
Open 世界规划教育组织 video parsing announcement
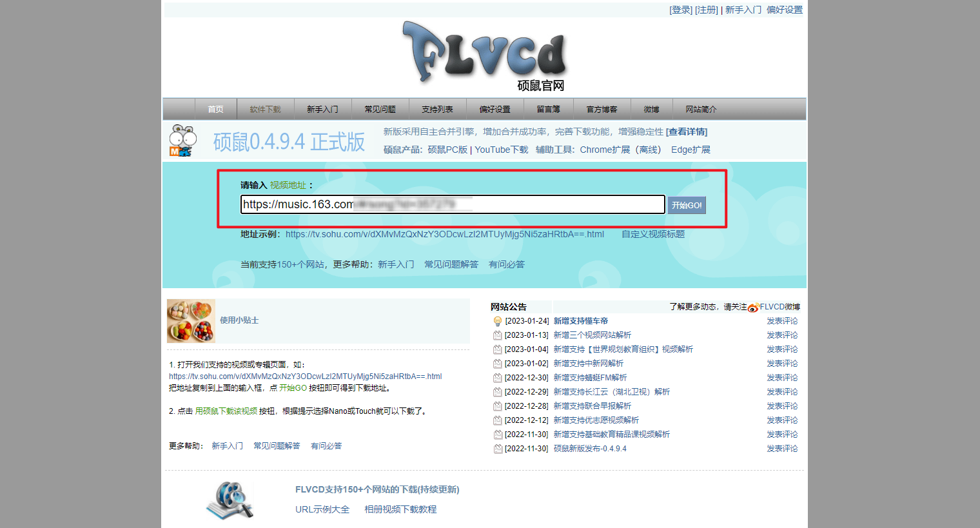coord(623,349)
